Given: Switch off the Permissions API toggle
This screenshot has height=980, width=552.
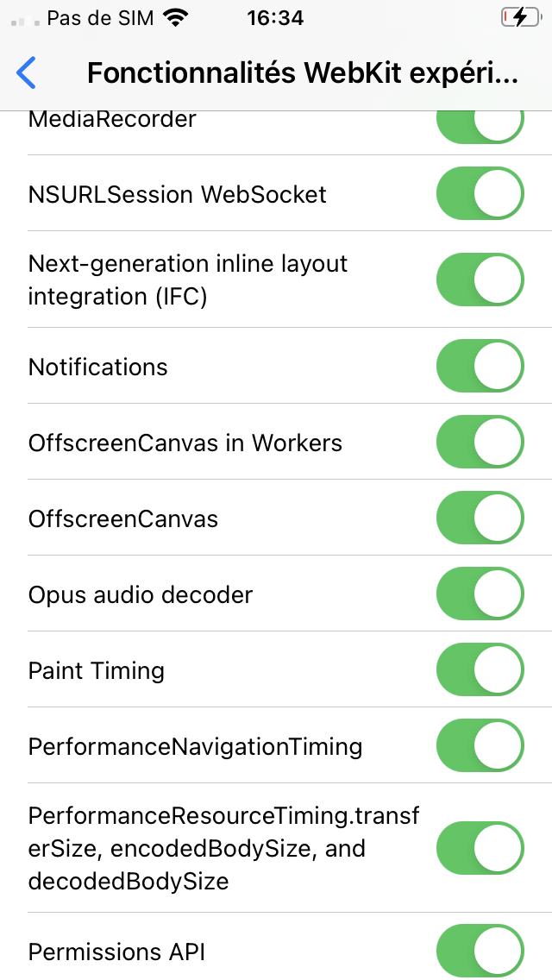Looking at the screenshot, I should (x=480, y=952).
